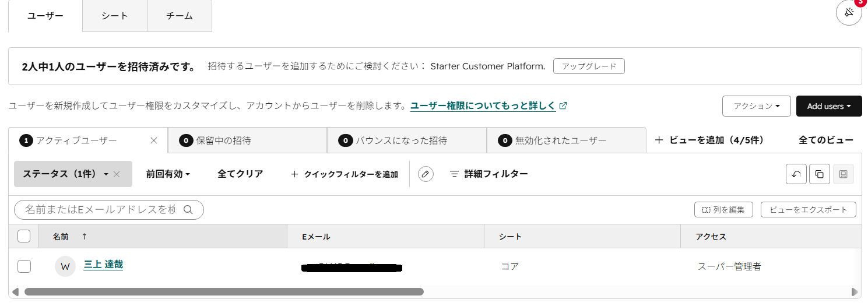Image resolution: width=868 pixels, height=306 pixels.
Task: Tick the select-all header checkbox
Action: (24, 236)
